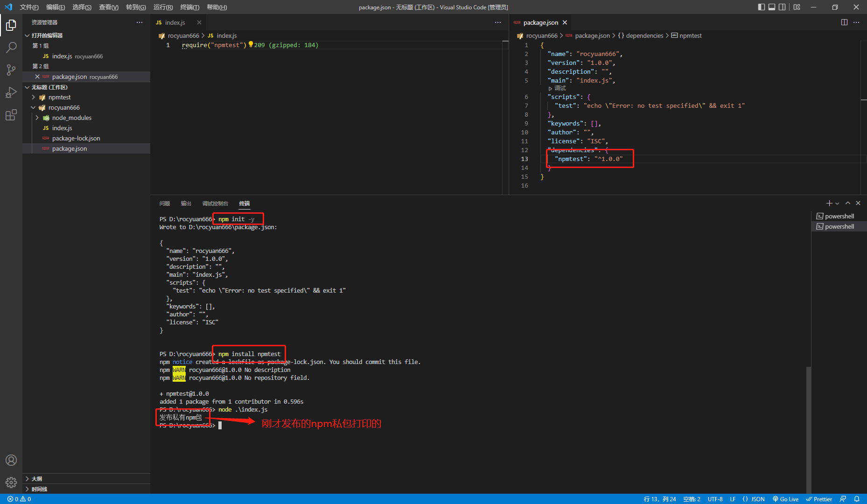Image resolution: width=867 pixels, height=504 pixels.
Task: Toggle secondary sidebar layout icon
Action: point(782,7)
